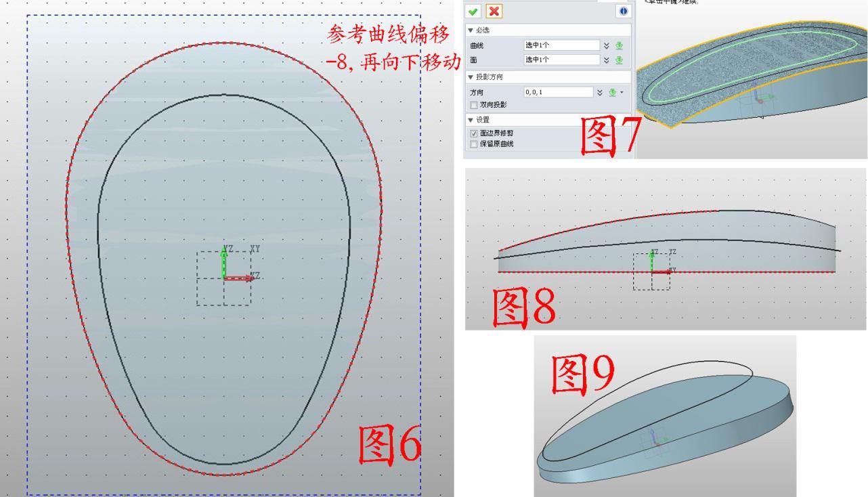Open the dropdown arrow next to 方向 pick icon
Screen dimensions: 868x497
[622, 93]
